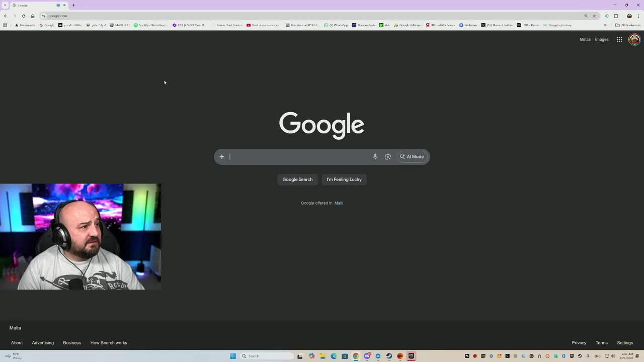Go back with the browser back arrow

coord(5,16)
